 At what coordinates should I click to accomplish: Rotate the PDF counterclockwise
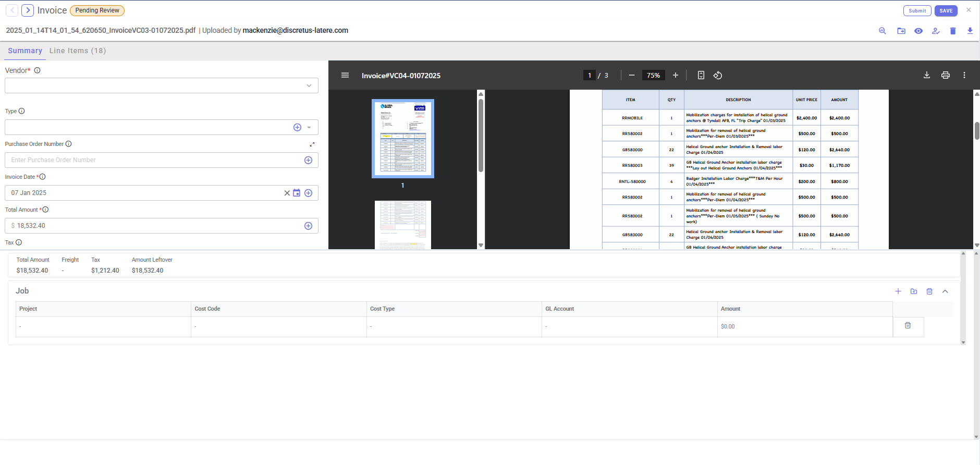pyautogui.click(x=718, y=75)
